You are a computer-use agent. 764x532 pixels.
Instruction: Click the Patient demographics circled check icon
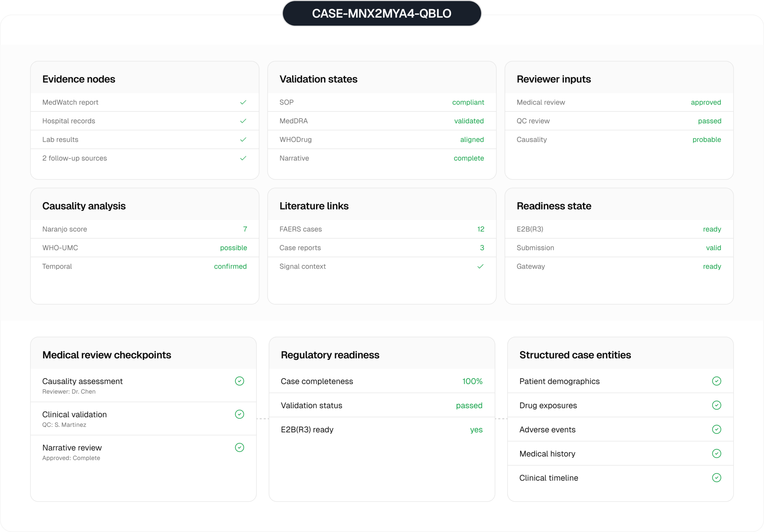coord(717,381)
